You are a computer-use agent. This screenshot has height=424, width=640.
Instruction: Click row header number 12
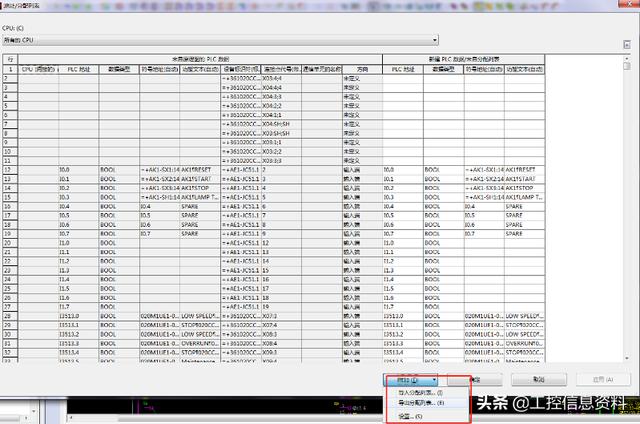click(10, 170)
